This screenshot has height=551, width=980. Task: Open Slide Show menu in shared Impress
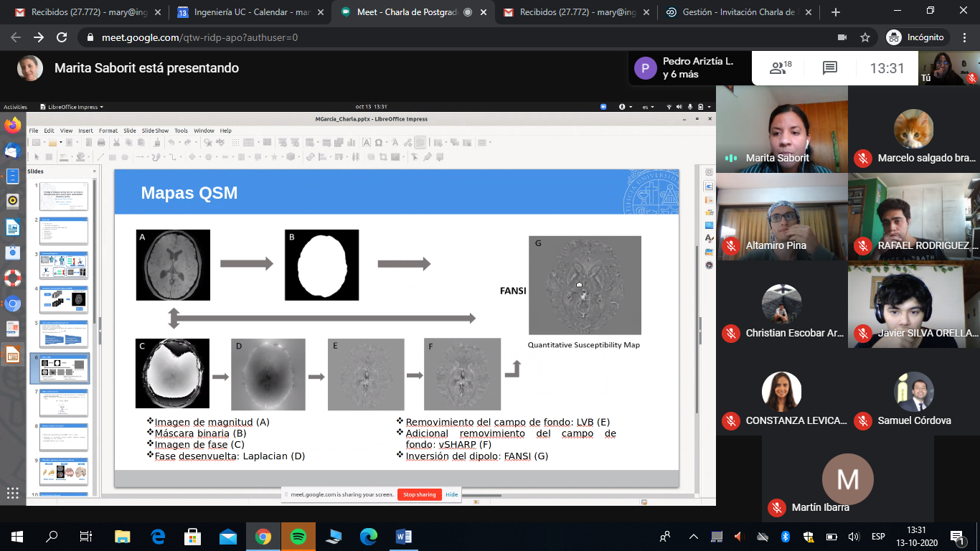pyautogui.click(x=155, y=131)
